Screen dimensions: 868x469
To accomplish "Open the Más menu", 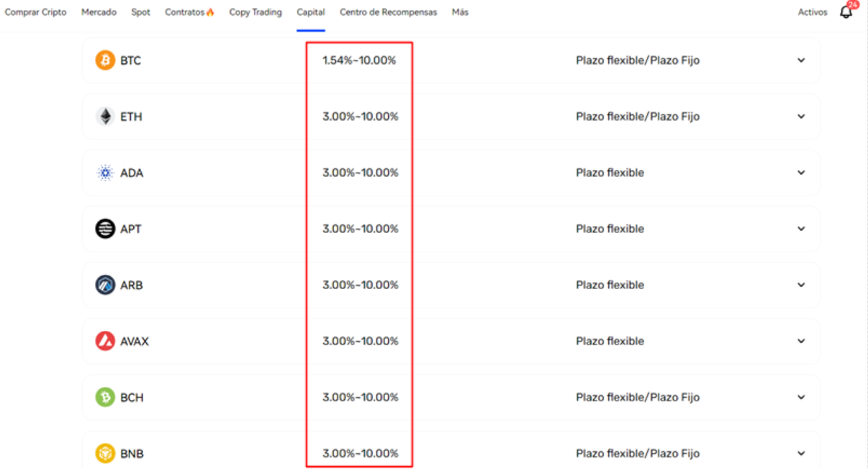I will tap(461, 12).
